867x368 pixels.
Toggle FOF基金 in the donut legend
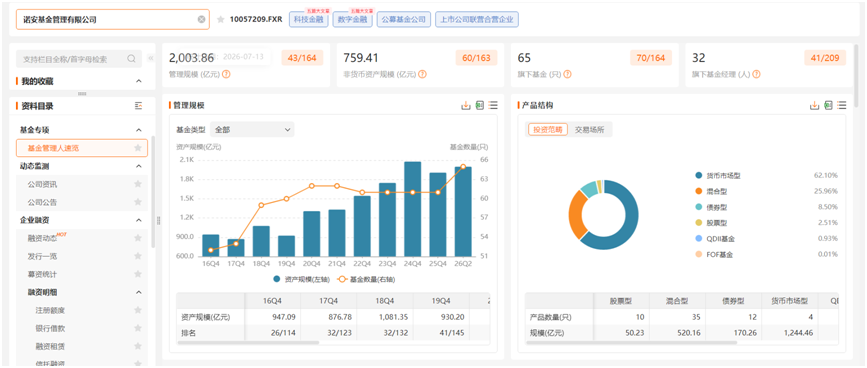pos(714,255)
